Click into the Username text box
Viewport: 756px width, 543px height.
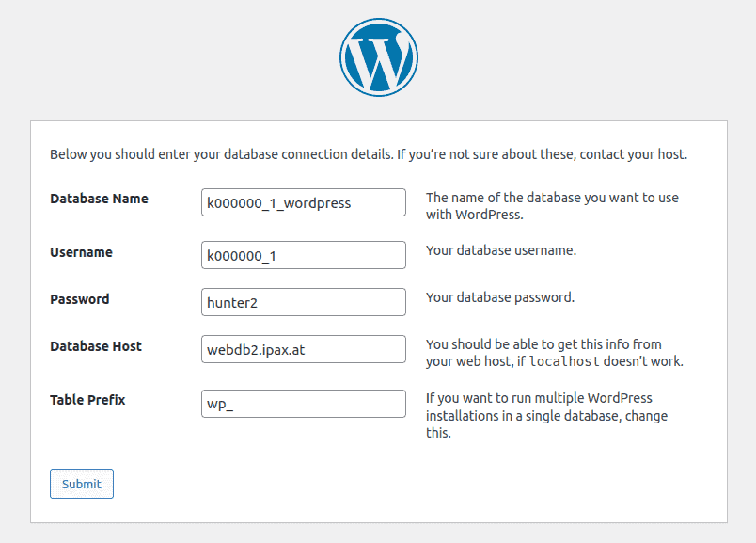tap(303, 255)
